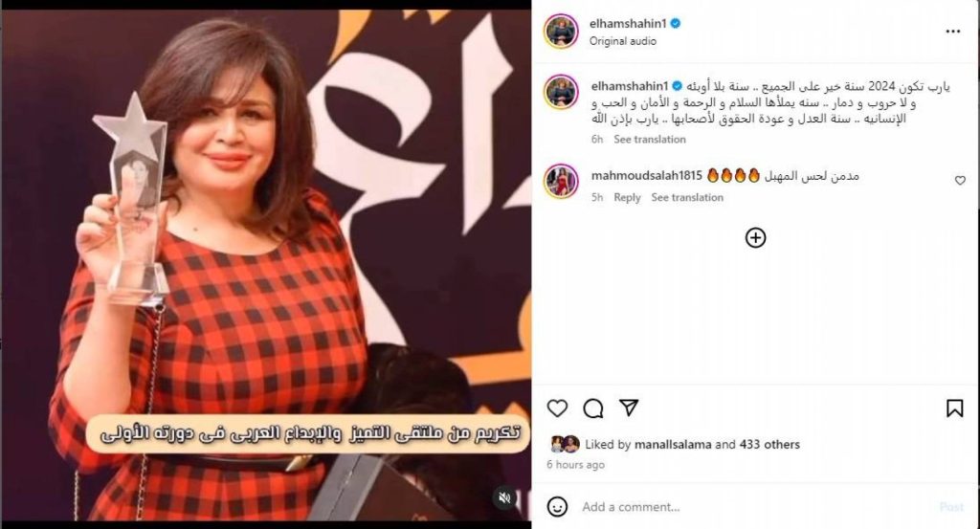The height and width of the screenshot is (529, 980).
Task: Open mahmoudsalah1815's profile avatar
Action: point(561,181)
